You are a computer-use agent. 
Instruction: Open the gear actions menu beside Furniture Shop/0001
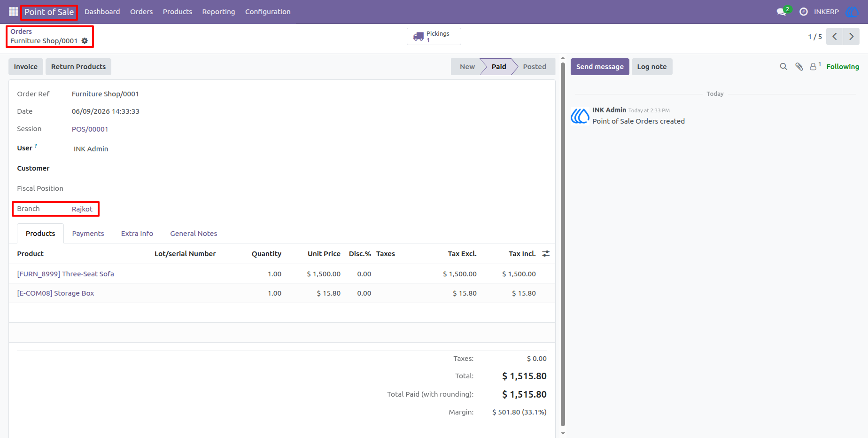[x=85, y=41]
